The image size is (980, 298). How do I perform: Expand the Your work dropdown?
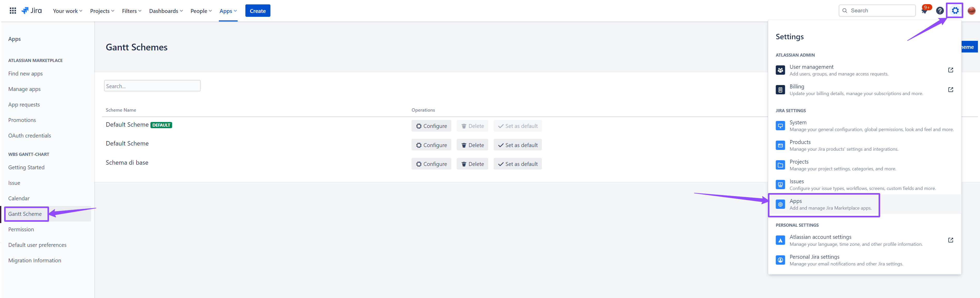pos(67,11)
